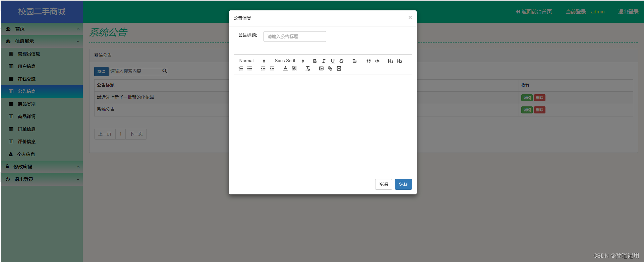Screen dimensions: 644x262
Task: Save the announcement with 保存 button
Action: (403, 184)
